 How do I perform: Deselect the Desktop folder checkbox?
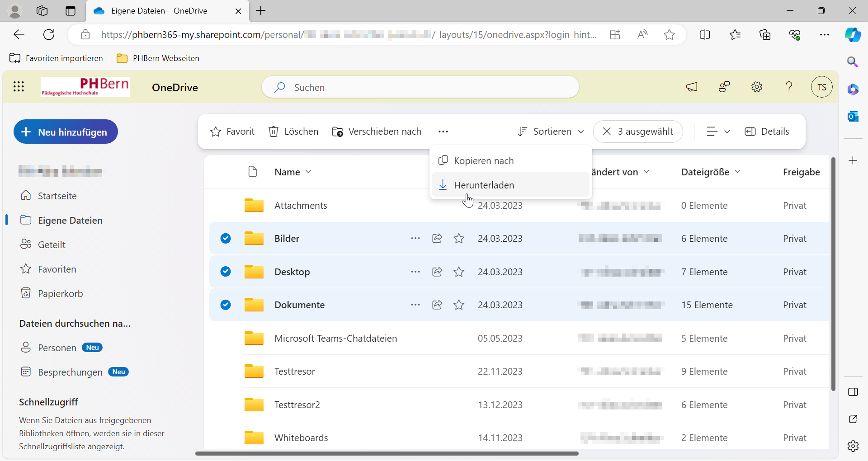coord(226,272)
